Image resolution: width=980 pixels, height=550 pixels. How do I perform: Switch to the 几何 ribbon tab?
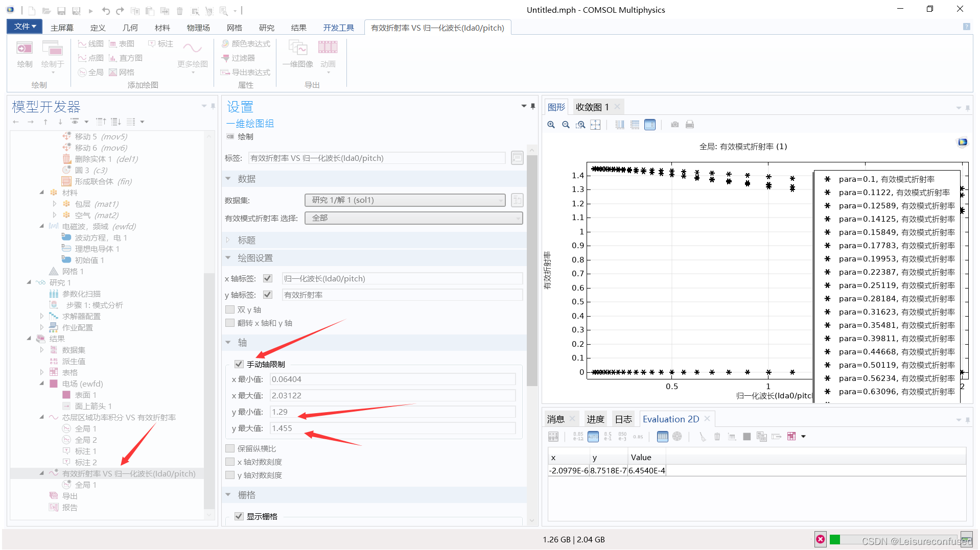pos(130,28)
